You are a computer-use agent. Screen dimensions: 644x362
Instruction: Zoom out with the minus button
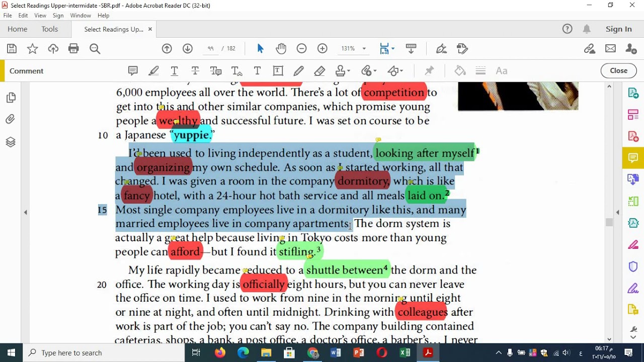[302, 48]
